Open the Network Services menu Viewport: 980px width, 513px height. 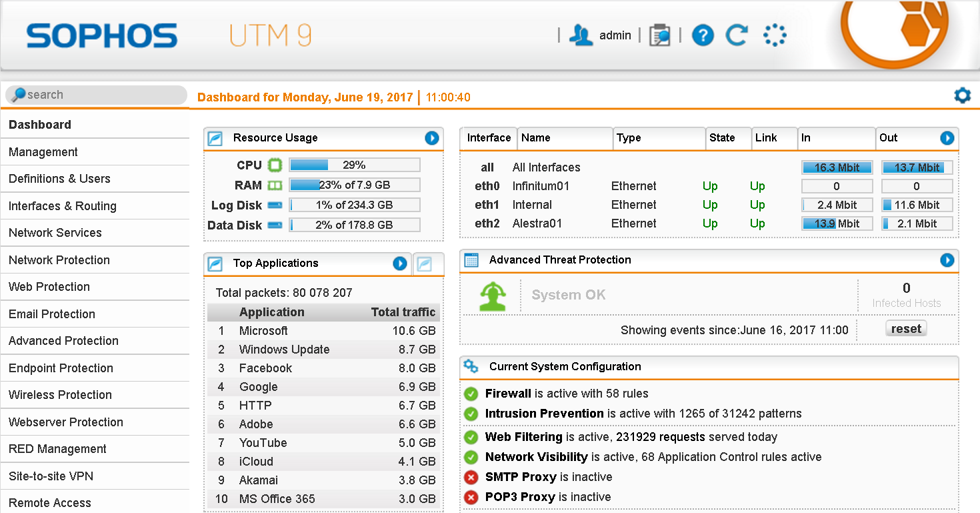click(95, 233)
